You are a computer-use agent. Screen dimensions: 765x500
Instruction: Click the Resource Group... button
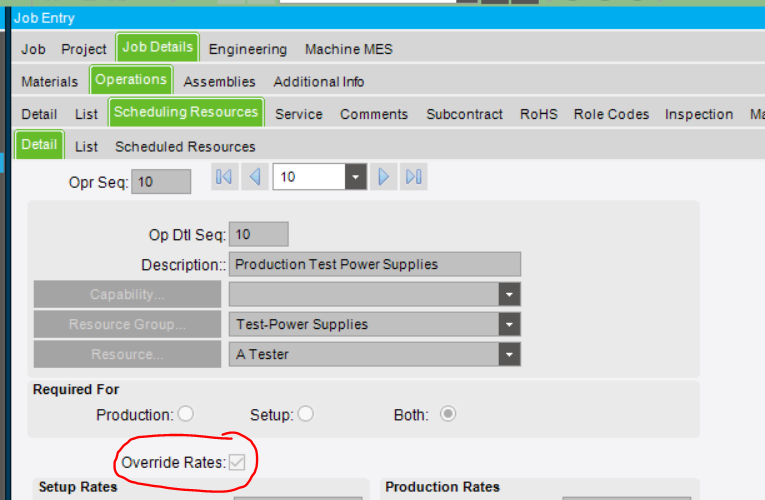[x=127, y=324]
